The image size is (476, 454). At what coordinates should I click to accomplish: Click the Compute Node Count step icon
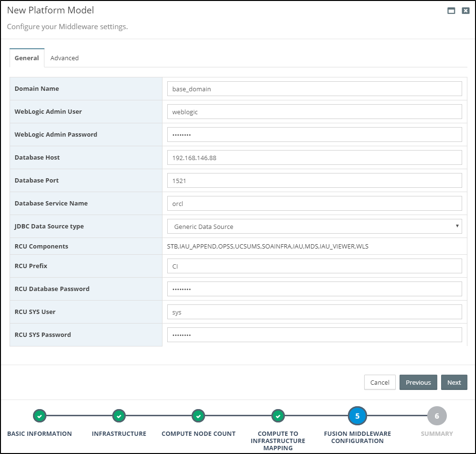pos(198,416)
